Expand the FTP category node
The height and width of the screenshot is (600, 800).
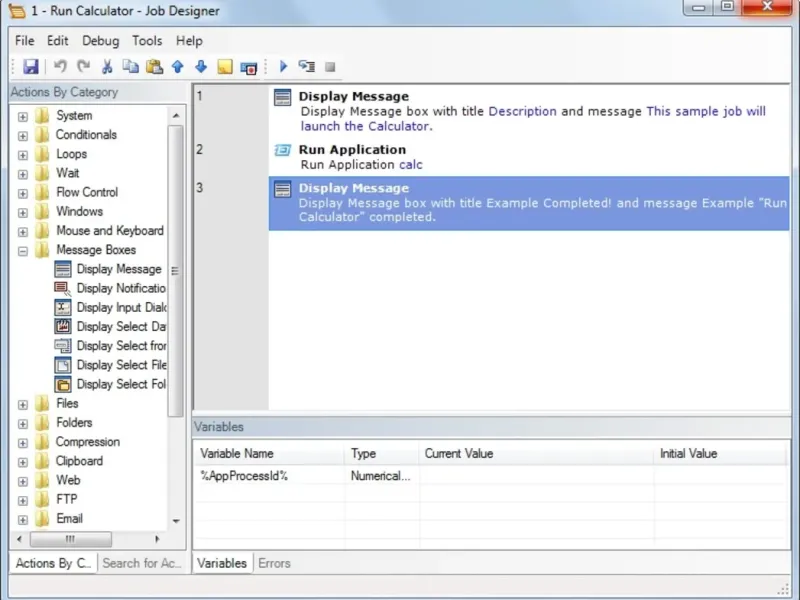[22, 500]
